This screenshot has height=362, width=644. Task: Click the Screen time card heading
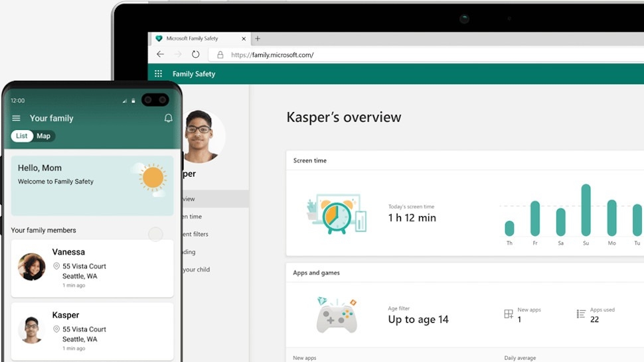pyautogui.click(x=309, y=160)
